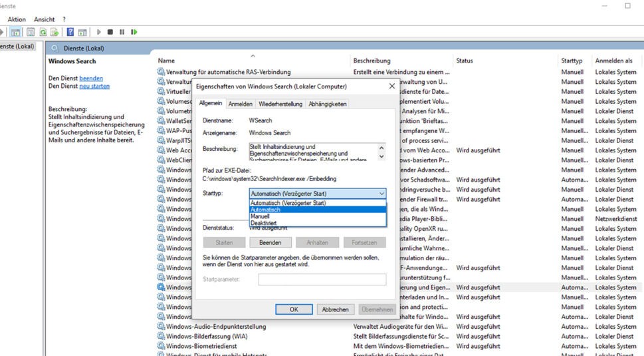The image size is (644, 356).
Task: Click gear icon of Windows-Bilderfassung (WIA)
Action: tap(161, 336)
